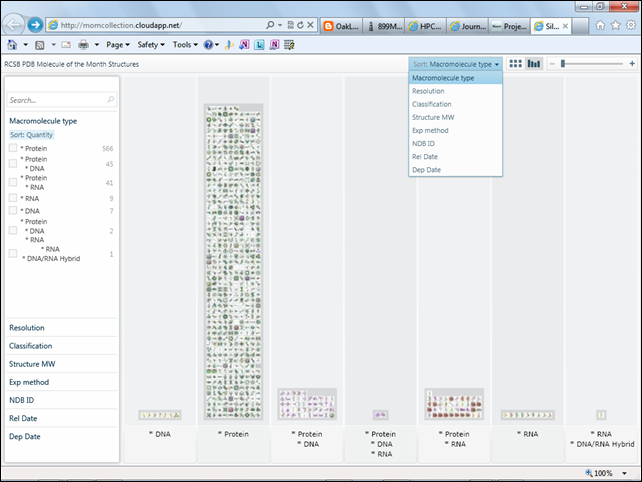This screenshot has height=482, width=642.
Task: Click the search magnifier in filter panel
Action: point(110,100)
